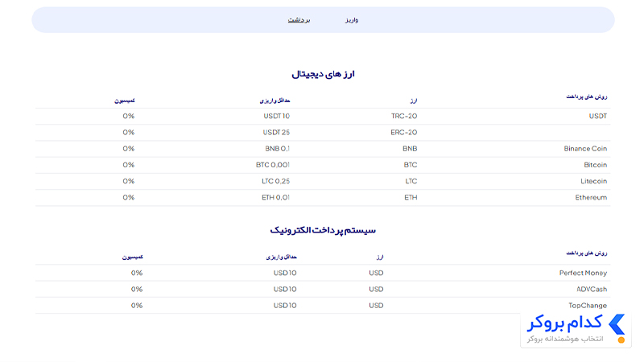Image resolution: width=644 pixels, height=362 pixels.
Task: Click the کمیسیون header in digital currencies table
Action: pos(125,100)
